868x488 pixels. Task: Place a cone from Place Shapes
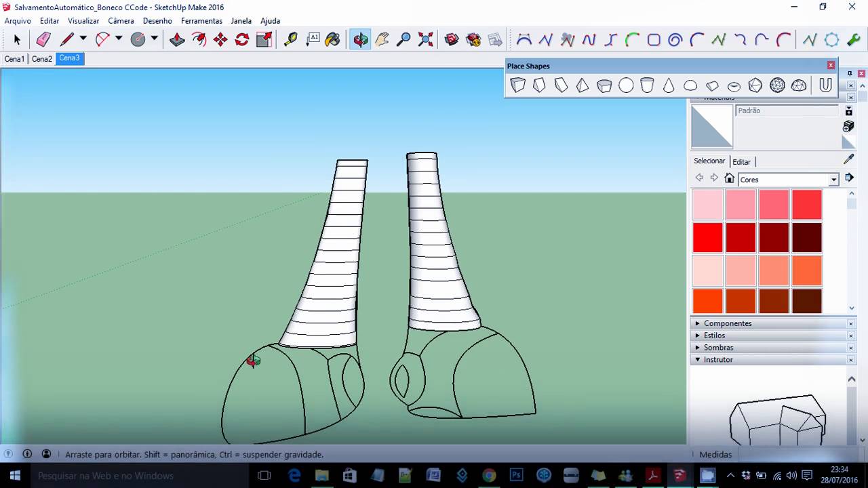pyautogui.click(x=669, y=85)
